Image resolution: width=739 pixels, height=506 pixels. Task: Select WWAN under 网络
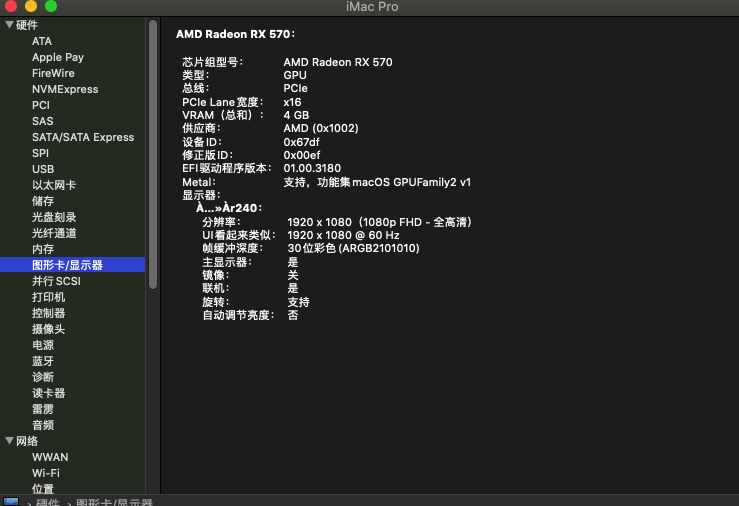pyautogui.click(x=50, y=457)
